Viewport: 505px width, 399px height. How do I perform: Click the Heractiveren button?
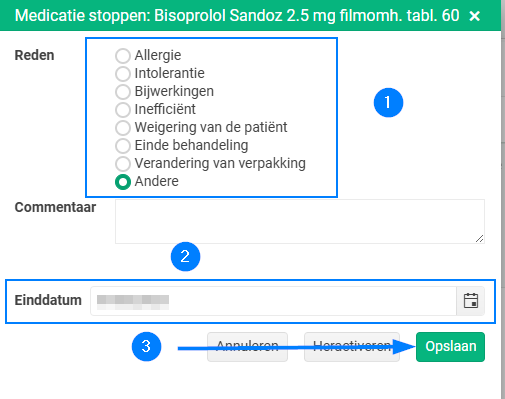pos(352,347)
